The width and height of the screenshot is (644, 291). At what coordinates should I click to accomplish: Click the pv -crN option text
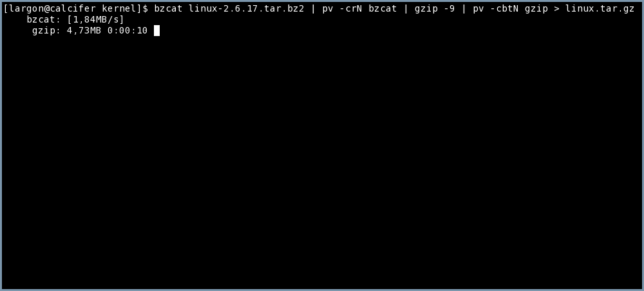(x=342, y=8)
